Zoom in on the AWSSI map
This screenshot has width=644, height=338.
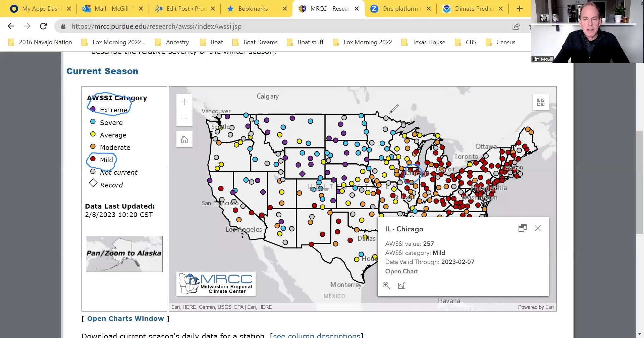click(x=184, y=102)
